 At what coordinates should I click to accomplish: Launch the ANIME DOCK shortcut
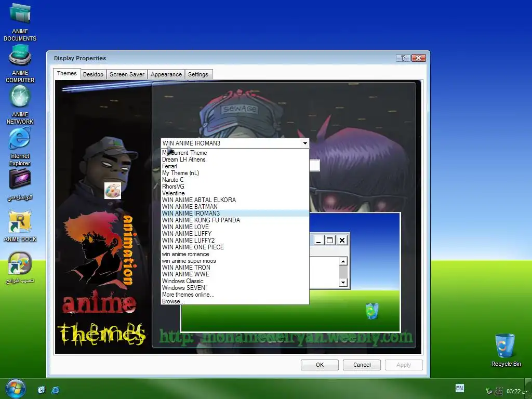[20, 226]
